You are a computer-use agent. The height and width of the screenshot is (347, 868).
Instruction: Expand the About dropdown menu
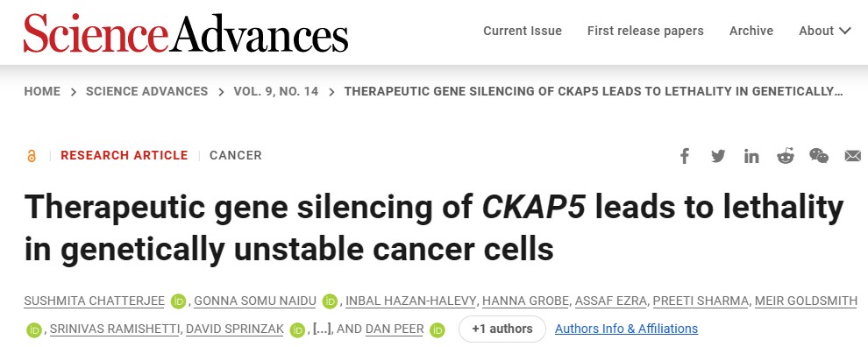824,31
